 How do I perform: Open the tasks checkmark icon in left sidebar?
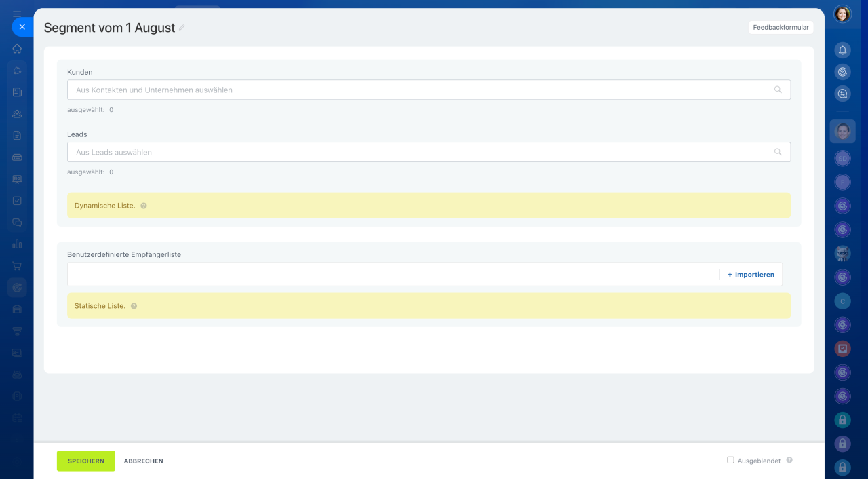coord(17,201)
